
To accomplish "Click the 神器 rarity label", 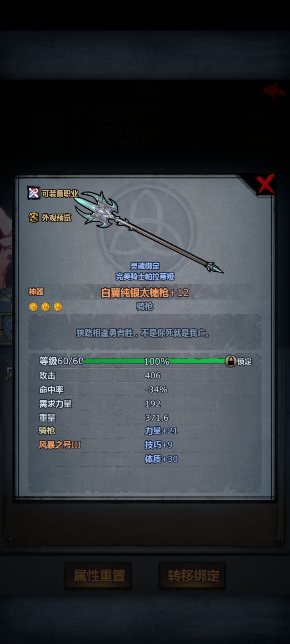I will [36, 292].
